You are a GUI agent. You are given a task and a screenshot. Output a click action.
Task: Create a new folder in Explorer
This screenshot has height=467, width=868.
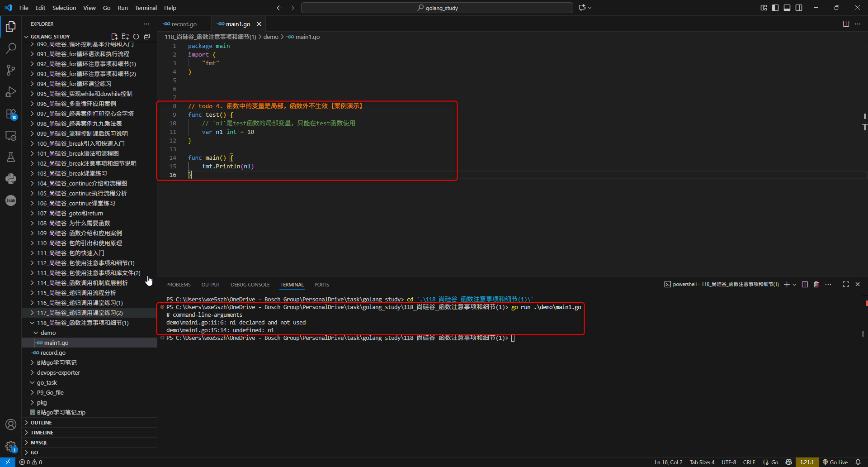coord(125,37)
